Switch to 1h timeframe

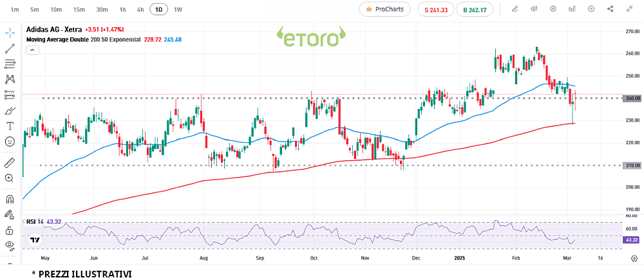pyautogui.click(x=123, y=9)
